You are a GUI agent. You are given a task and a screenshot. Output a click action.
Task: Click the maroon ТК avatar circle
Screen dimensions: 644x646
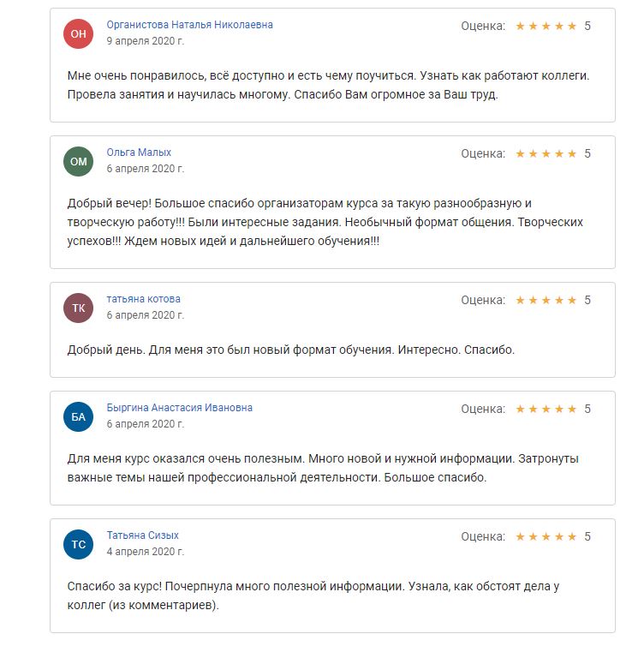pyautogui.click(x=78, y=308)
